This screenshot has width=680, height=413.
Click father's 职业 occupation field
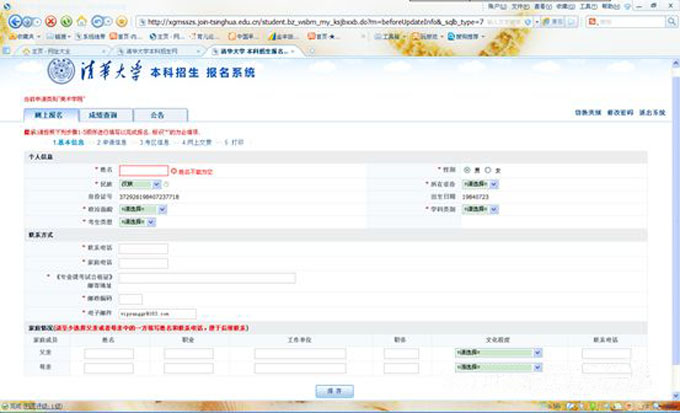click(x=189, y=354)
